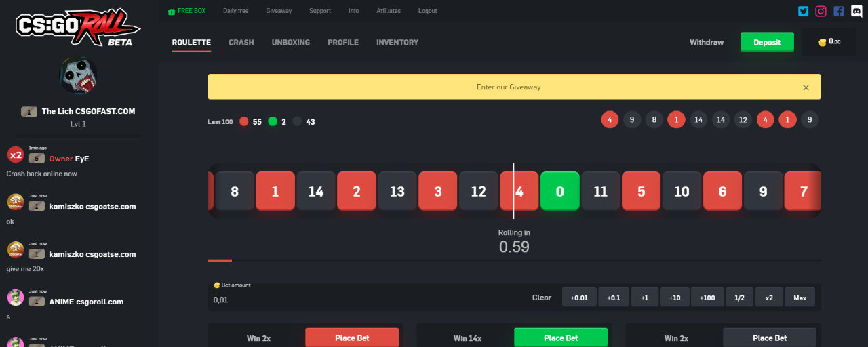Open Giveaway menu item
The image size is (868, 347).
[279, 11]
